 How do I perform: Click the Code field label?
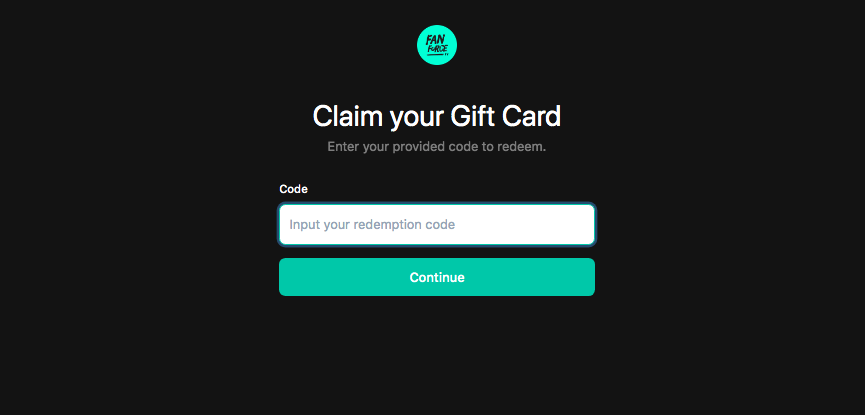293,189
